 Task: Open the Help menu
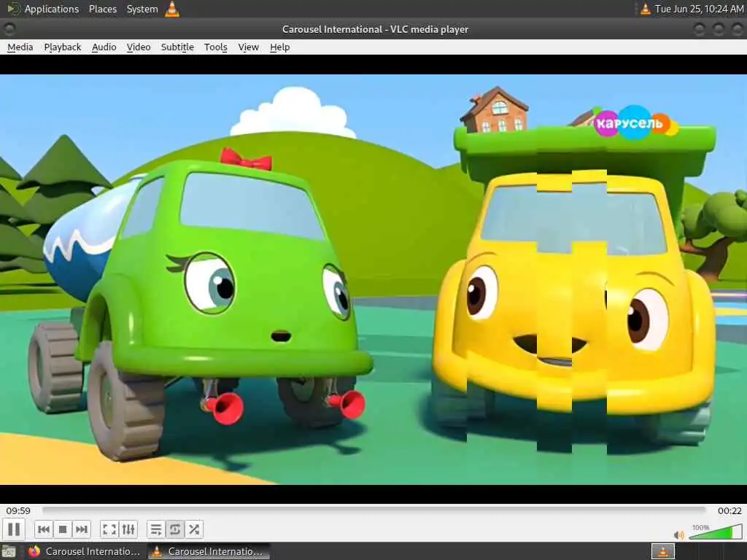[x=279, y=47]
